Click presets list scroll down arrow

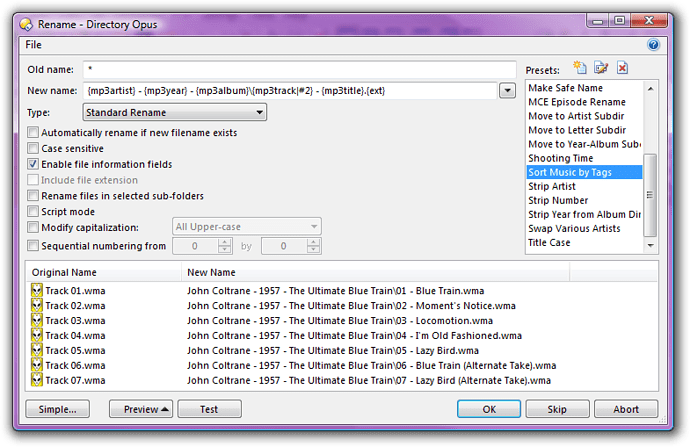[x=650, y=245]
